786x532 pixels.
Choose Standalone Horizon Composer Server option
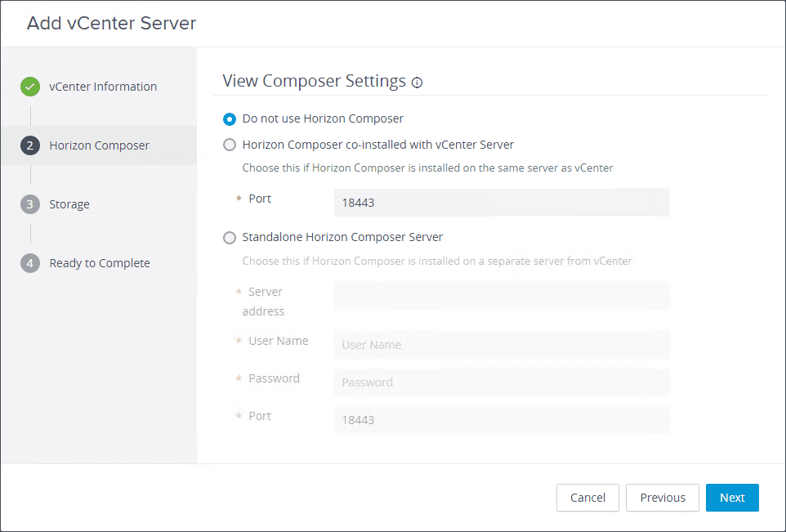[230, 237]
